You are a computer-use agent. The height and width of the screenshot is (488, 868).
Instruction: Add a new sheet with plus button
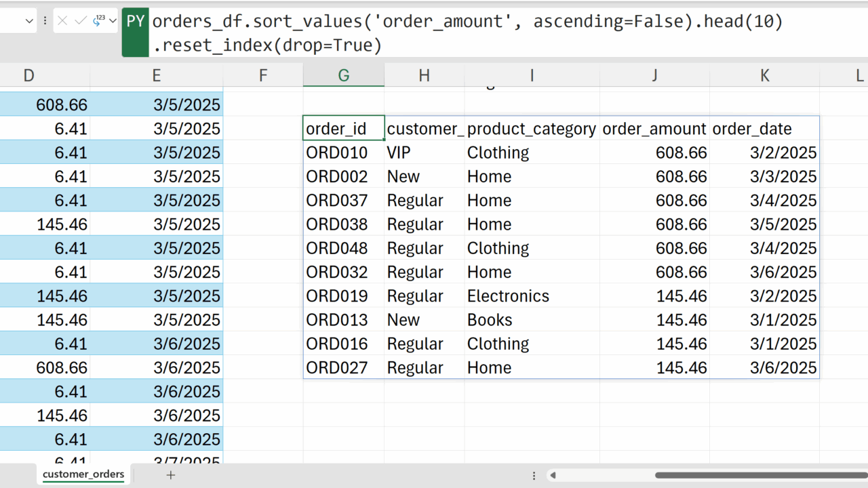coord(171,475)
